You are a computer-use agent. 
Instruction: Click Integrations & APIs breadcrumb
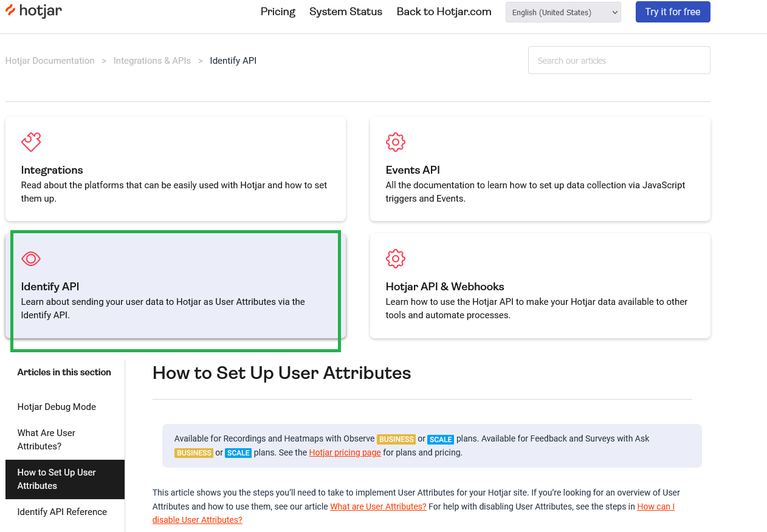[152, 61]
